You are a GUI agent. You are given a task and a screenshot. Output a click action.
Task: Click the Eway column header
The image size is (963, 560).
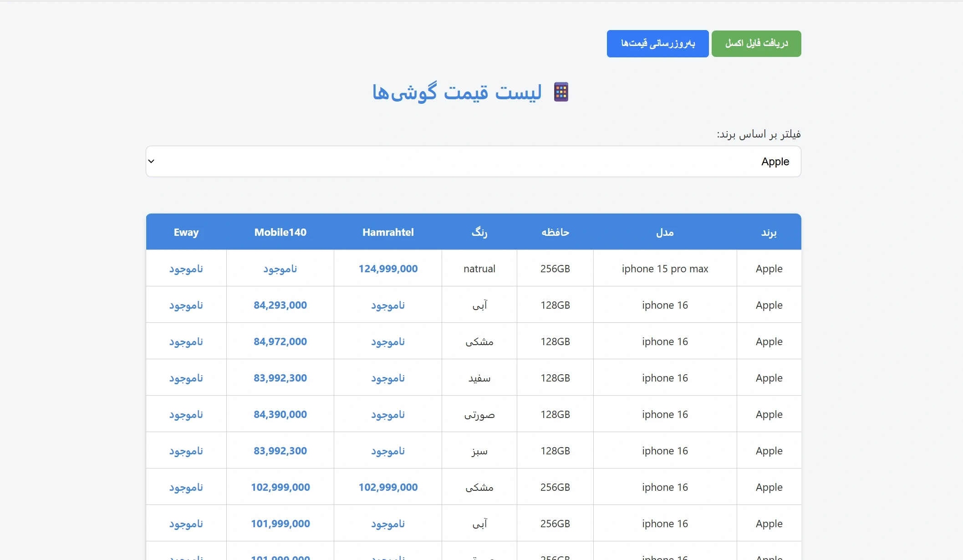[x=186, y=232]
